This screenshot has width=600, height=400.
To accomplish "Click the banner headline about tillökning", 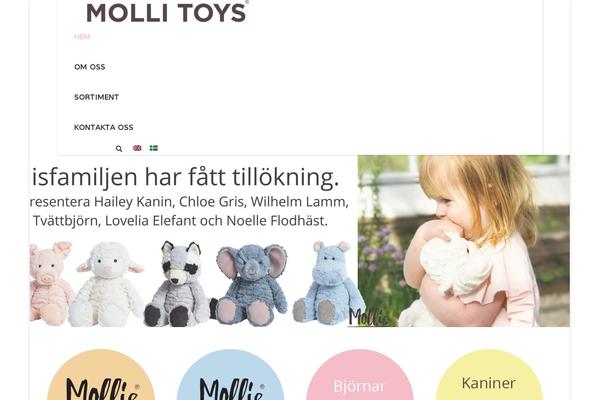I will (186, 177).
